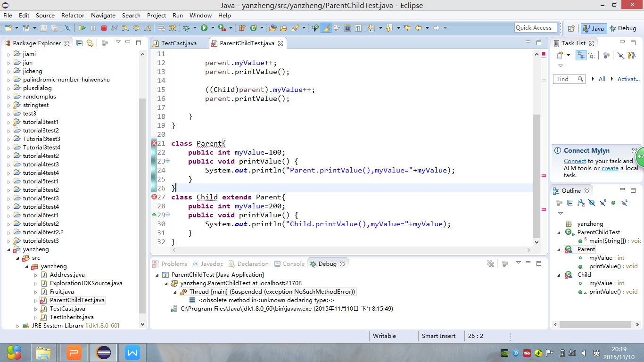
Task: Open the New wizard dropdown arrow
Action: click(x=17, y=28)
